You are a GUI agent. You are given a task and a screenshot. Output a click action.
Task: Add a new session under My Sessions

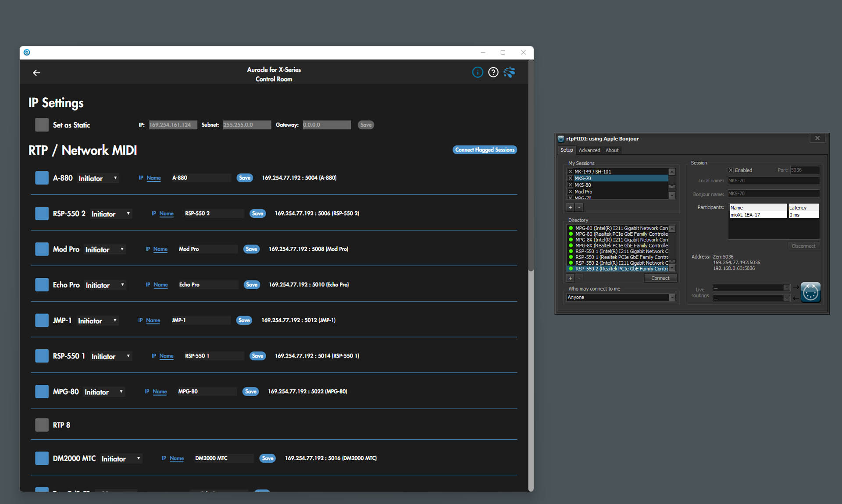[570, 207]
